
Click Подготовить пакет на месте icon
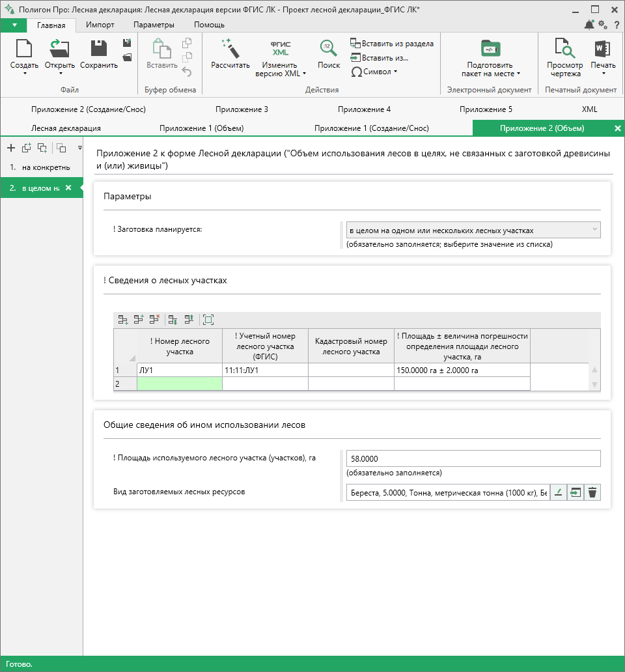click(490, 48)
